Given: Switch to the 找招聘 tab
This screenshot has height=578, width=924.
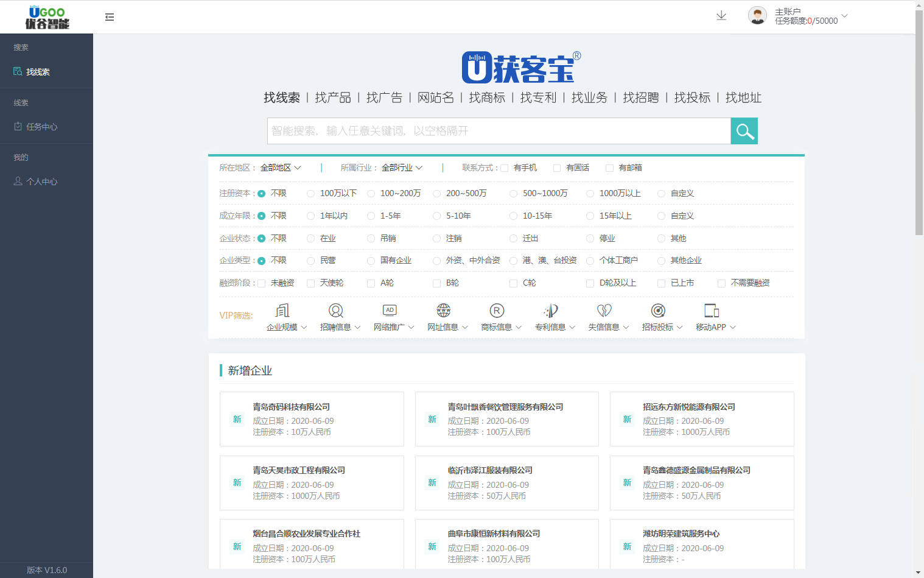Looking at the screenshot, I should (641, 97).
